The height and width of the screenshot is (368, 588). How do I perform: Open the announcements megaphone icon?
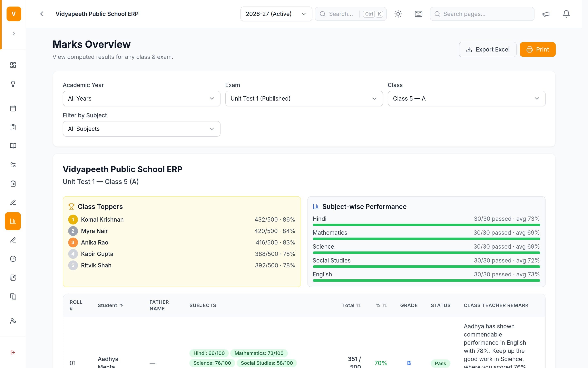[546, 14]
